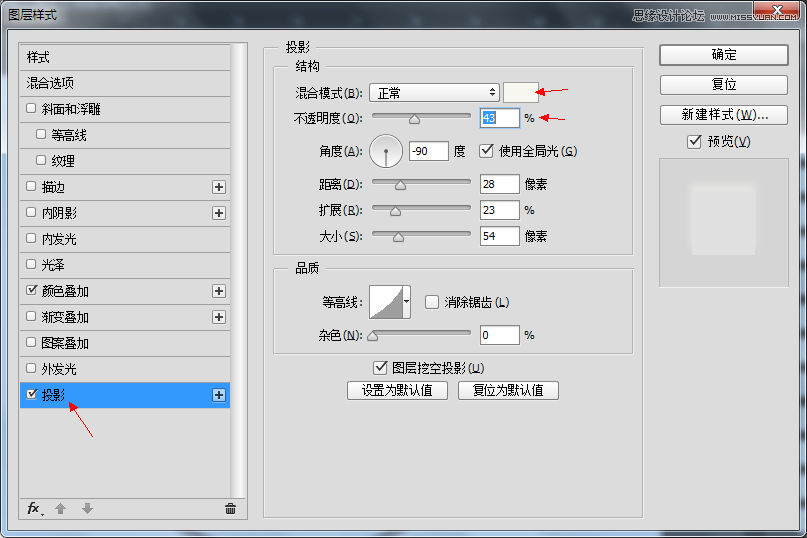Screen dimensions: 807x538
Task: Click the 杂色 slider handle
Action: pos(373,336)
